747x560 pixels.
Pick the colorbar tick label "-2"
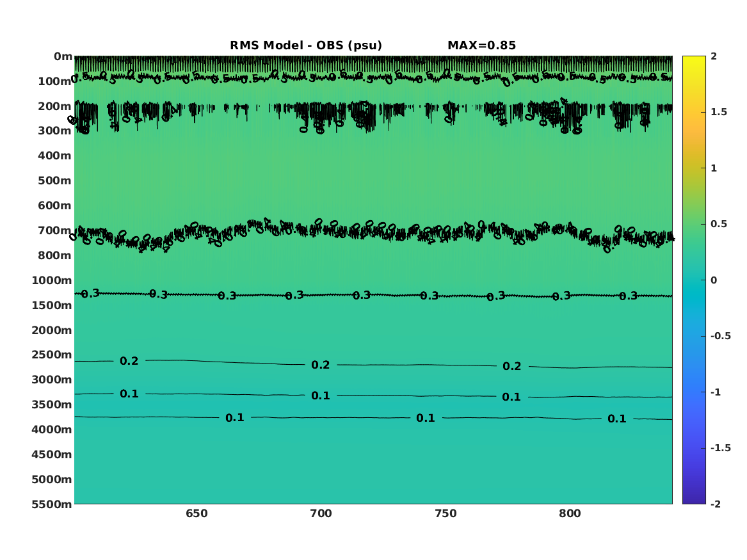(x=716, y=504)
